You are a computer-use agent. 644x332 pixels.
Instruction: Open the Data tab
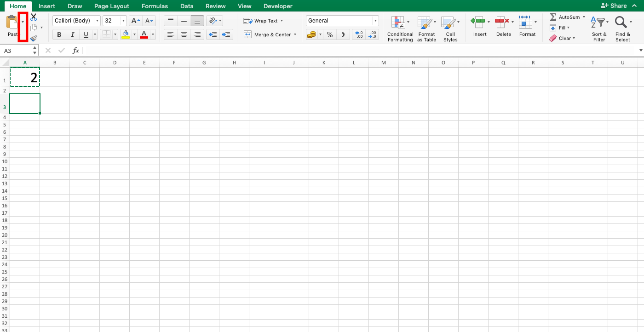pos(187,6)
